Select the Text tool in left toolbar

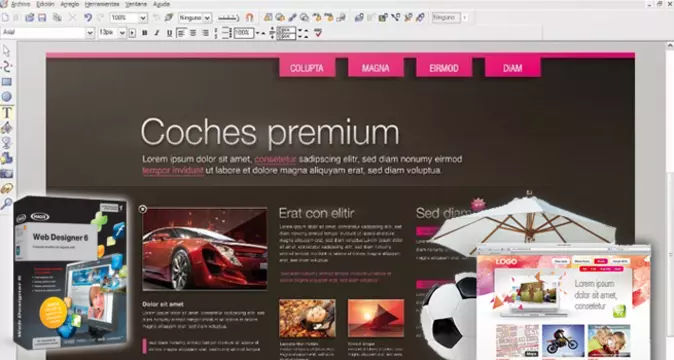point(7,113)
